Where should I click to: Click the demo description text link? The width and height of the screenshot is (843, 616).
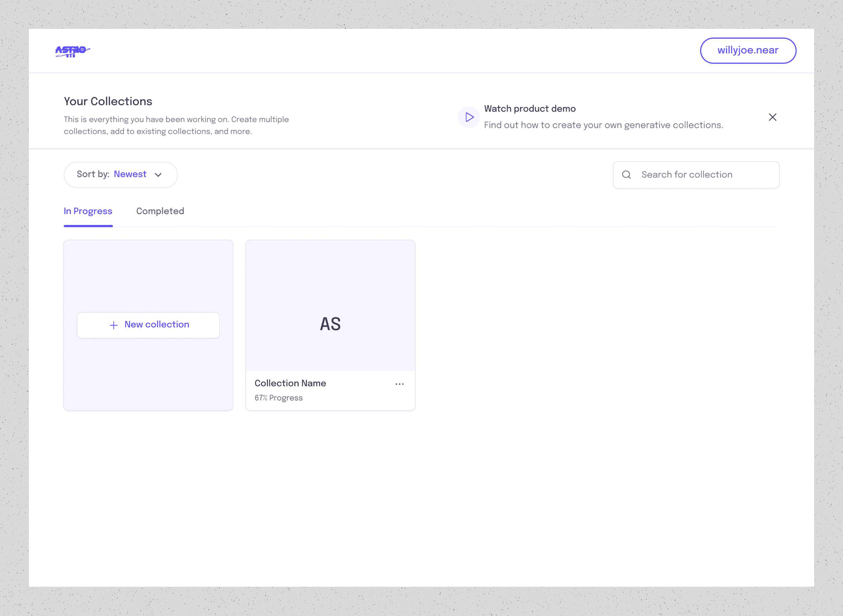pos(603,125)
